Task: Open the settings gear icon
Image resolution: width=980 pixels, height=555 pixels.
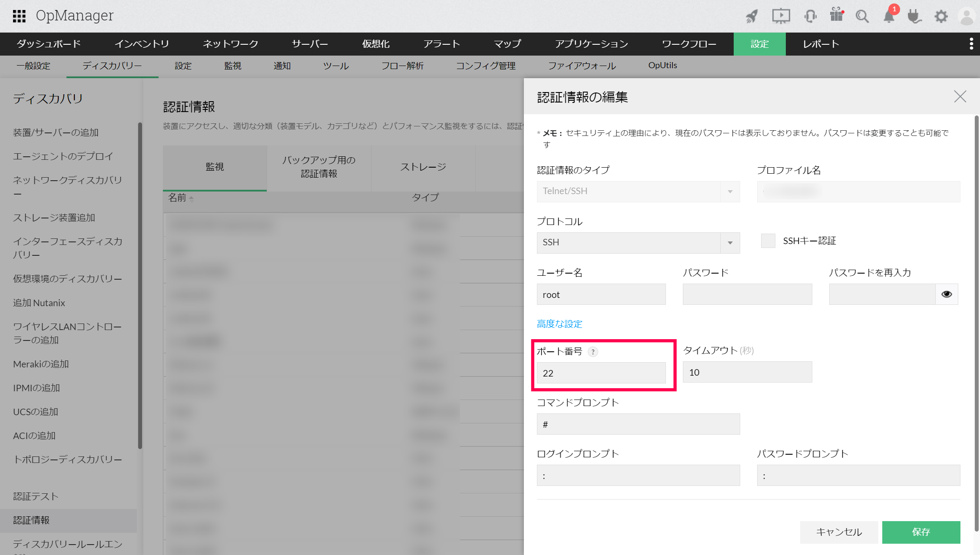Action: (941, 17)
